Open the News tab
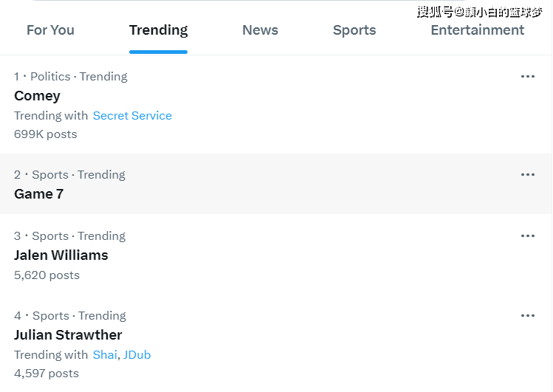553x392 pixels. pos(261,30)
